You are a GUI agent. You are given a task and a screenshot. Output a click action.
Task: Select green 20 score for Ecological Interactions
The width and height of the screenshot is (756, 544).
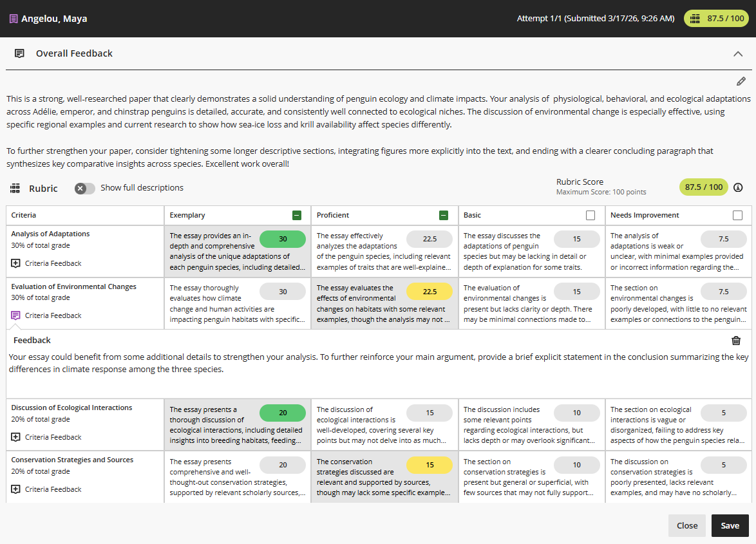pyautogui.click(x=283, y=413)
